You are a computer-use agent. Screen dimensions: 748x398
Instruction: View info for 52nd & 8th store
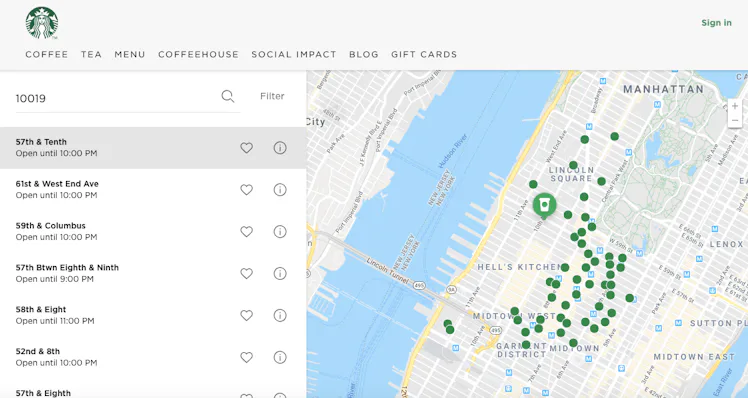click(x=280, y=357)
